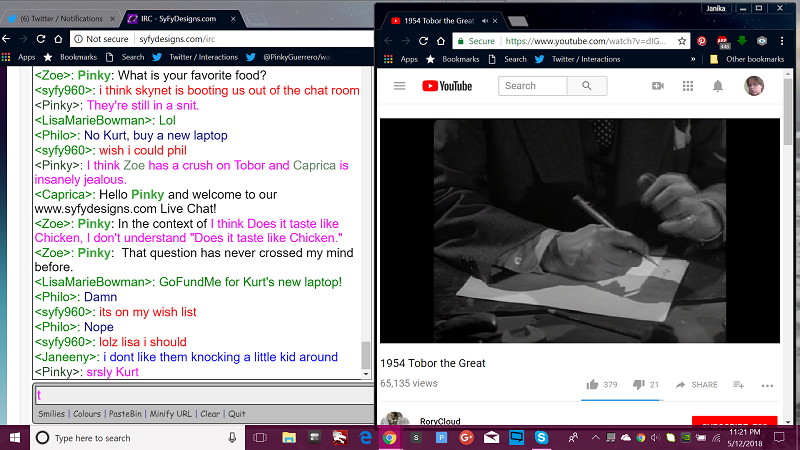This screenshot has height=450, width=800.
Task: Open Colours option in IRC chat
Action: 87,414
